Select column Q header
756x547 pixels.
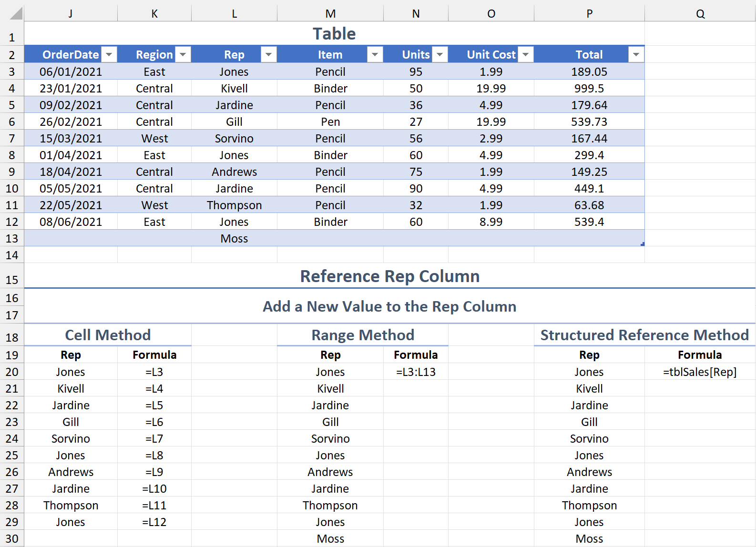tap(700, 14)
